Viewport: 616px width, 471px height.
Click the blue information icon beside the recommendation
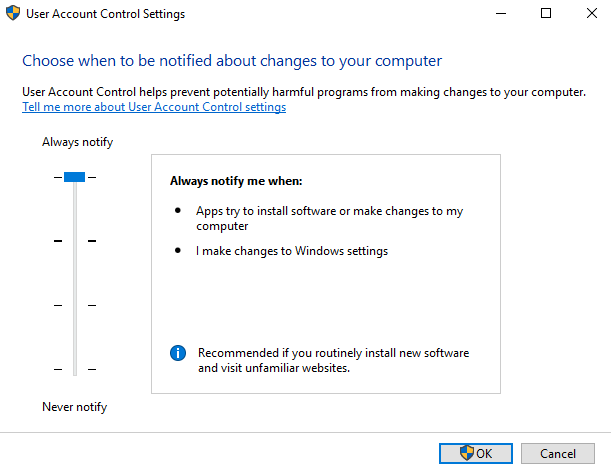pyautogui.click(x=179, y=353)
